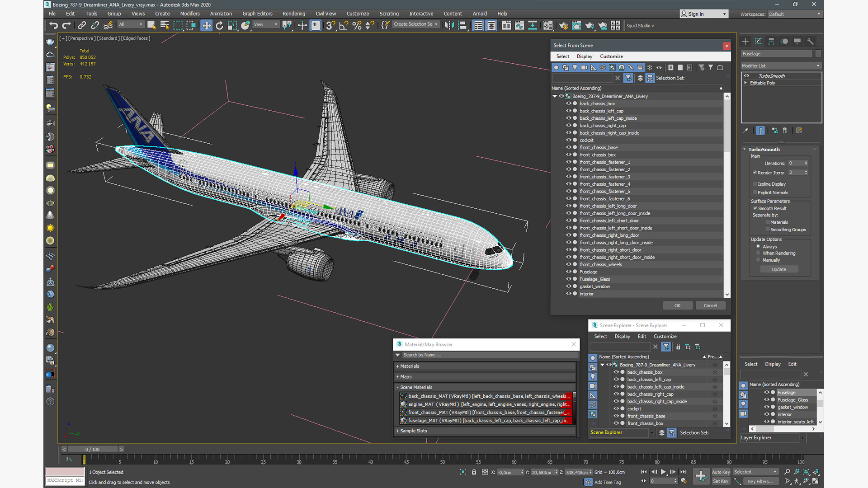
Task: Click the Key Filters button
Action: coord(760,481)
